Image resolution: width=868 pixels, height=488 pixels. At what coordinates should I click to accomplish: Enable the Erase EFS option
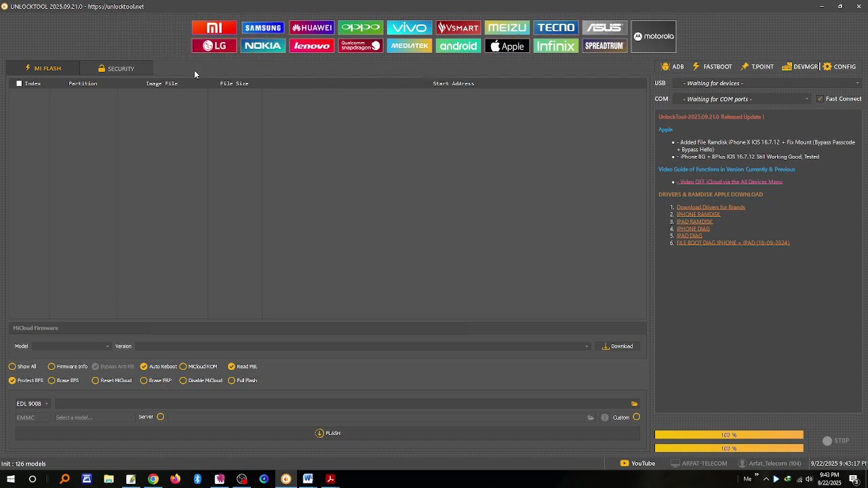point(64,381)
